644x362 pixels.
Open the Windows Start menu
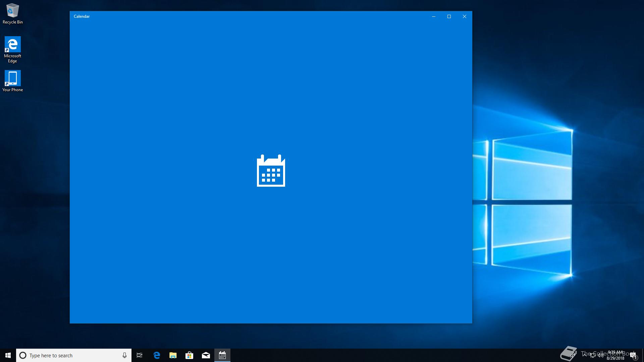coord(8,355)
